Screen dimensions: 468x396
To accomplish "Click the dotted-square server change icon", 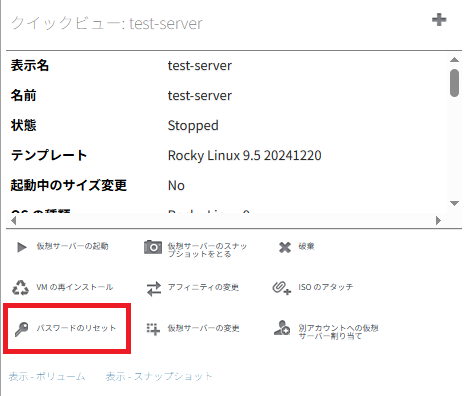I will tap(153, 329).
